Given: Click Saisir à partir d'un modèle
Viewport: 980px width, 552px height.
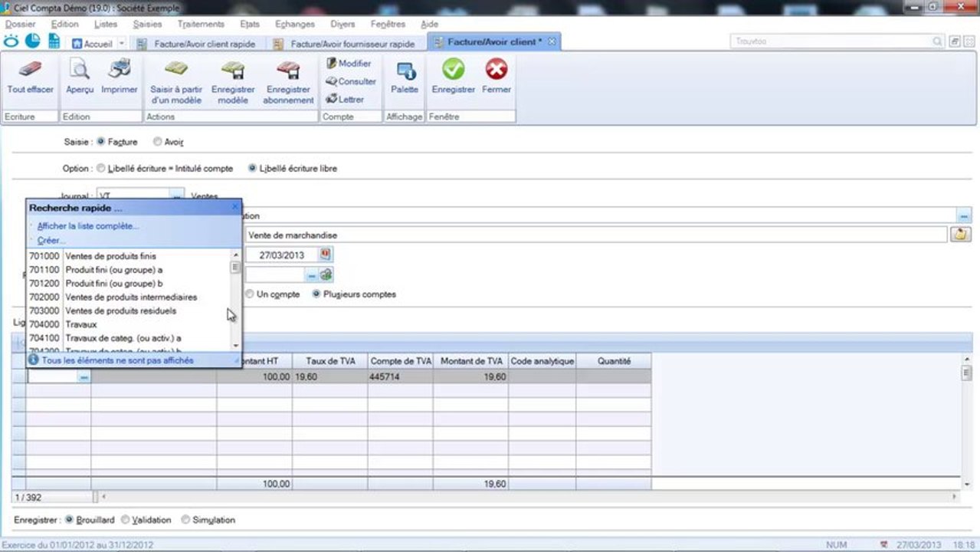Looking at the screenshot, I should click(176, 71).
